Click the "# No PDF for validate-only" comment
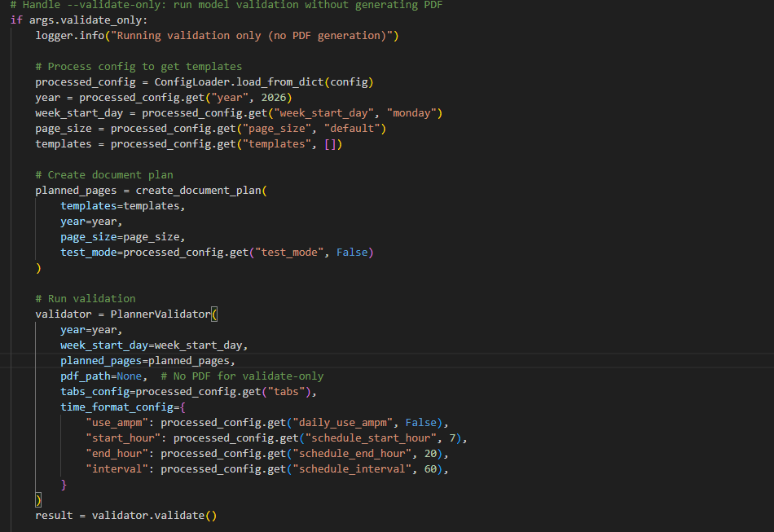 [x=242, y=376]
